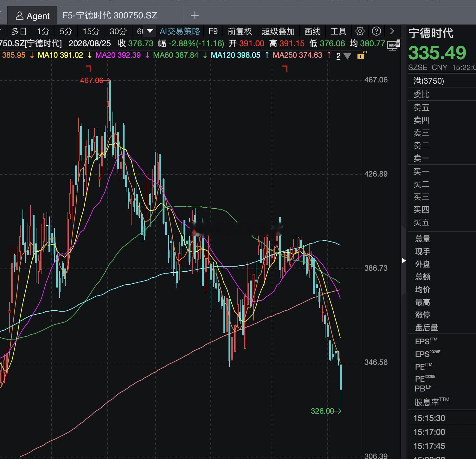Click the second red event flag above the chart

(285, 68)
